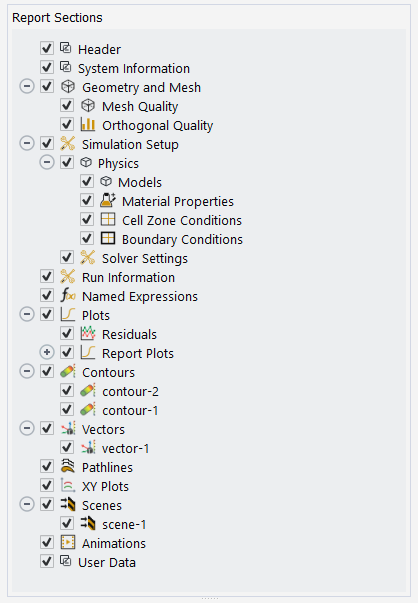This screenshot has width=418, height=603.
Task: Toggle the User Data checkbox
Action: tap(47, 561)
